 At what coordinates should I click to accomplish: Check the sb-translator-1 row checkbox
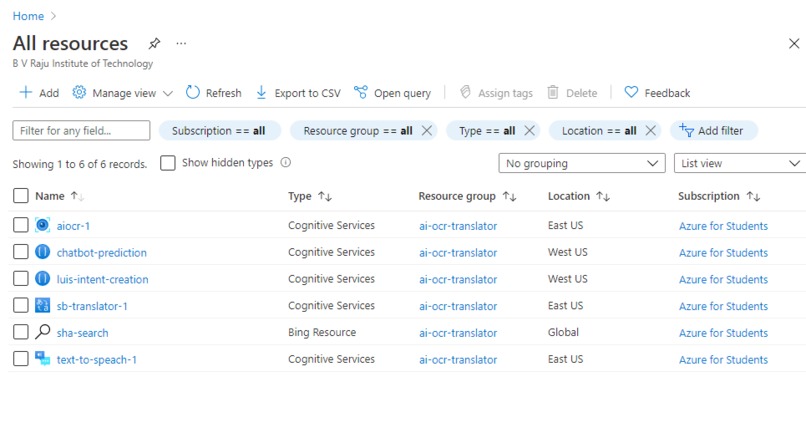[x=21, y=305]
